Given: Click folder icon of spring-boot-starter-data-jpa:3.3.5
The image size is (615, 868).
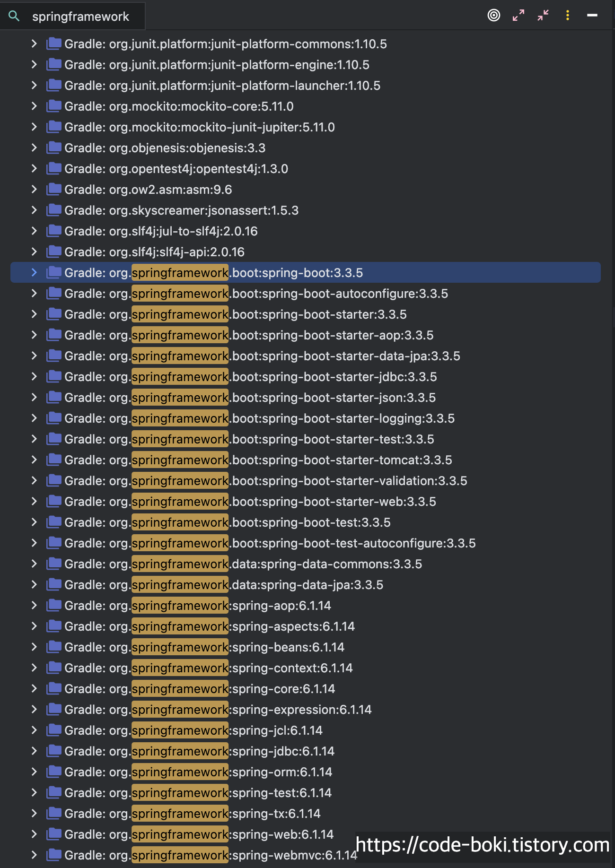Looking at the screenshot, I should coord(54,356).
